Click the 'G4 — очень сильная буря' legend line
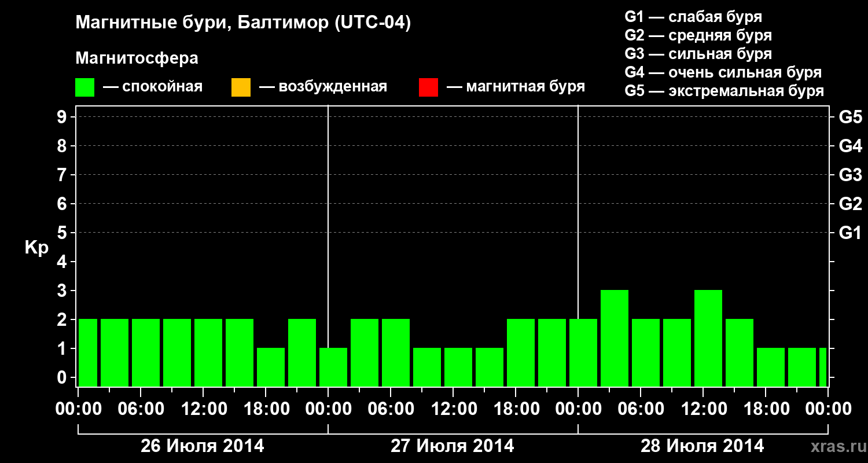 pyautogui.click(x=723, y=72)
